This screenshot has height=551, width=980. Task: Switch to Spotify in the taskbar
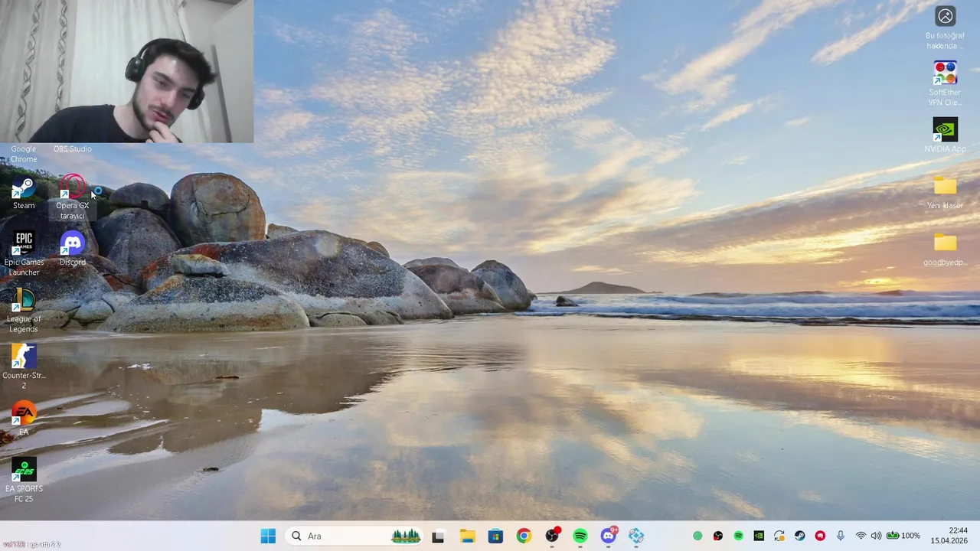click(x=580, y=536)
